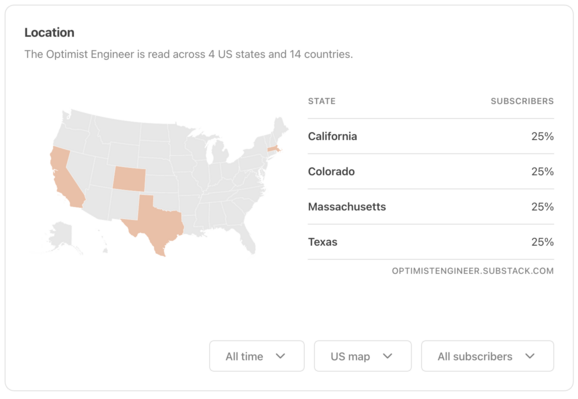Viewport: 578px width, 399px height.
Task: Open the All subscribers dropdown
Action: pyautogui.click(x=487, y=356)
